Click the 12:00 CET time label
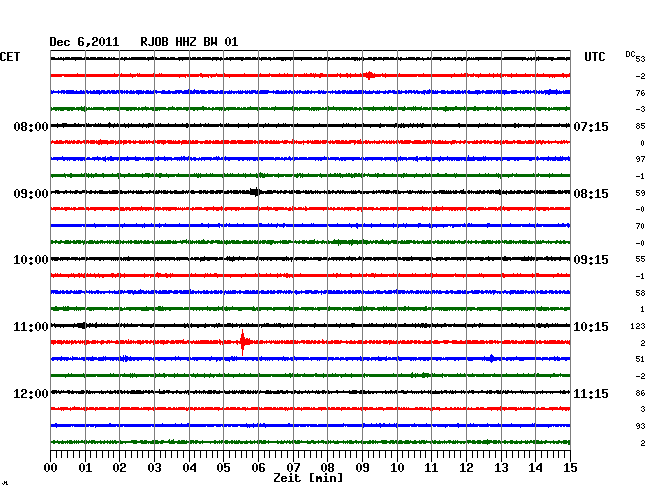Image resolution: width=650 pixels, height=494 pixels. pyautogui.click(x=31, y=394)
